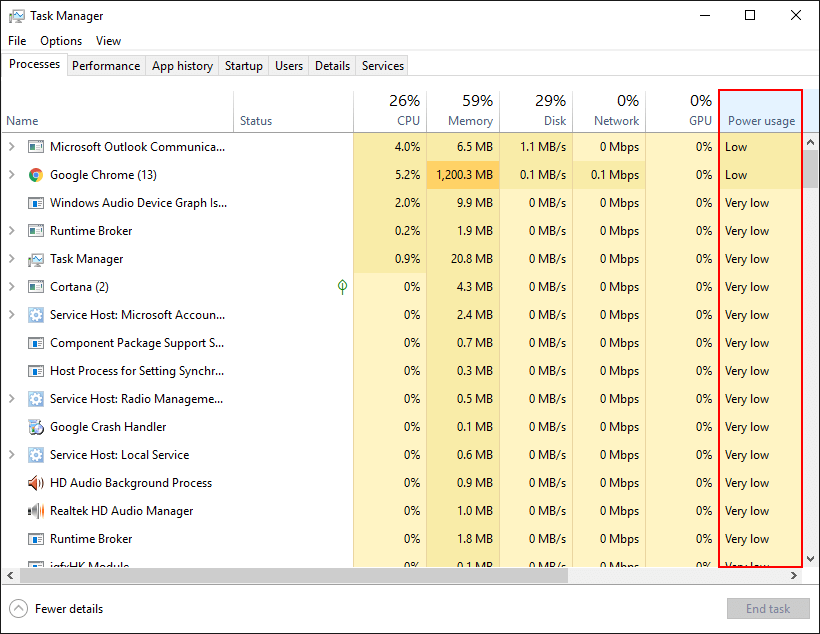Open the File menu
This screenshot has width=820, height=634.
pos(17,41)
